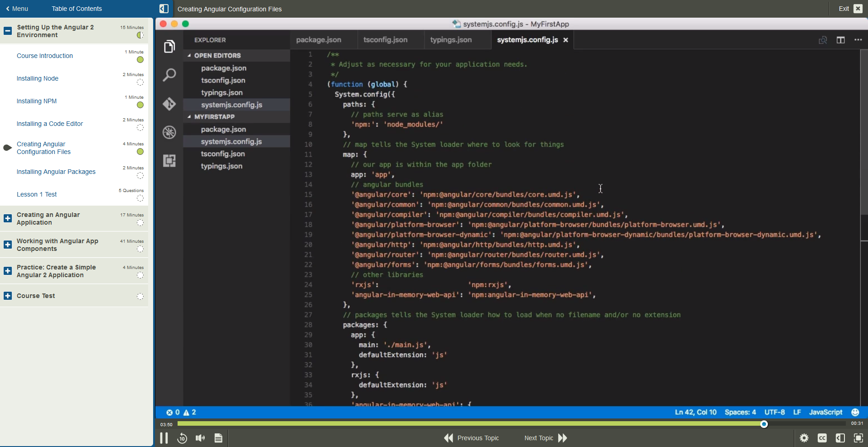
Task: Open the typings.json tab
Action: tap(452, 40)
